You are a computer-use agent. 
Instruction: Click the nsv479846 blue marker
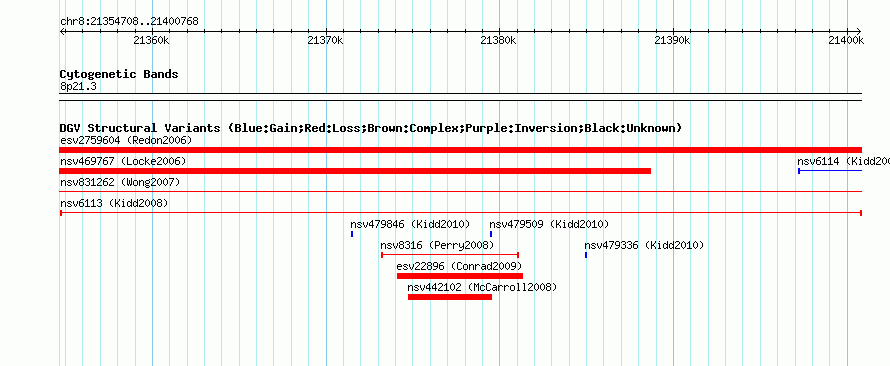coord(352,234)
